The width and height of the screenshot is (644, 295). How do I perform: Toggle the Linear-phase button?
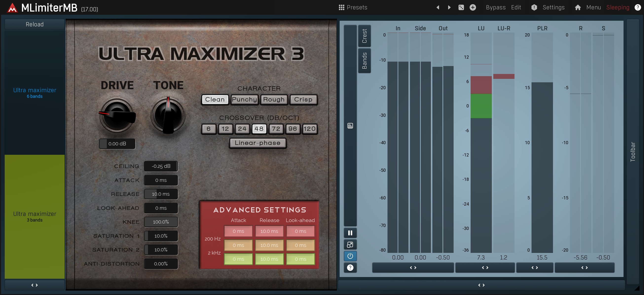click(x=258, y=143)
